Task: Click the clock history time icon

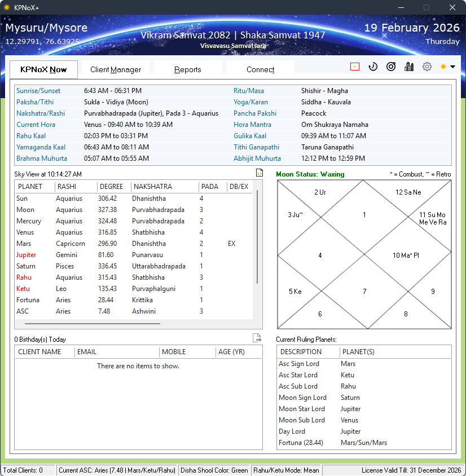Action: pyautogui.click(x=373, y=67)
